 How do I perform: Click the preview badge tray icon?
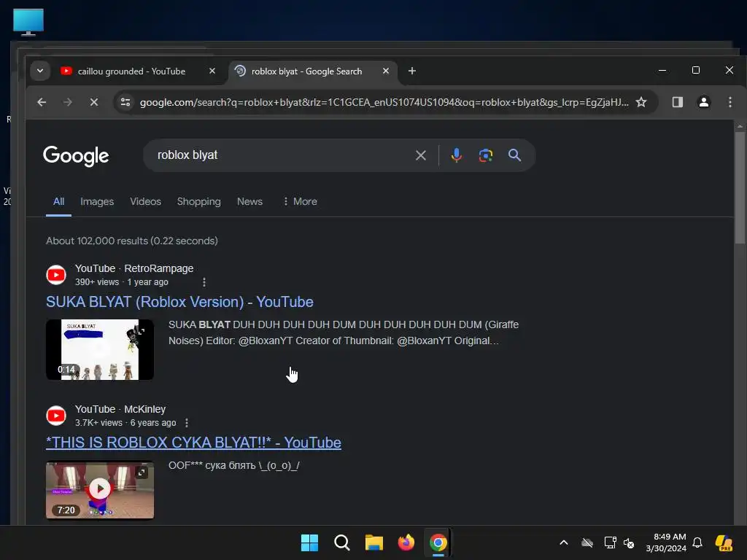pos(724,542)
